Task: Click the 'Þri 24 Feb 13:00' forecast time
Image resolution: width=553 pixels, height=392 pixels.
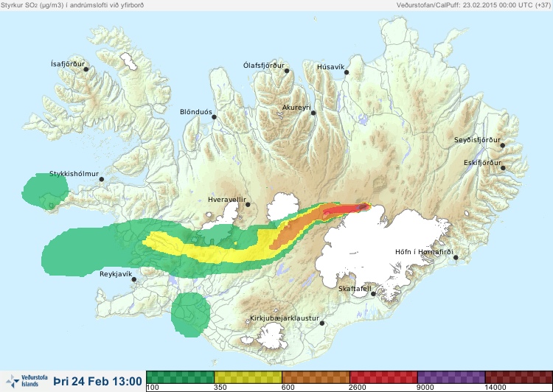Action: point(97,381)
